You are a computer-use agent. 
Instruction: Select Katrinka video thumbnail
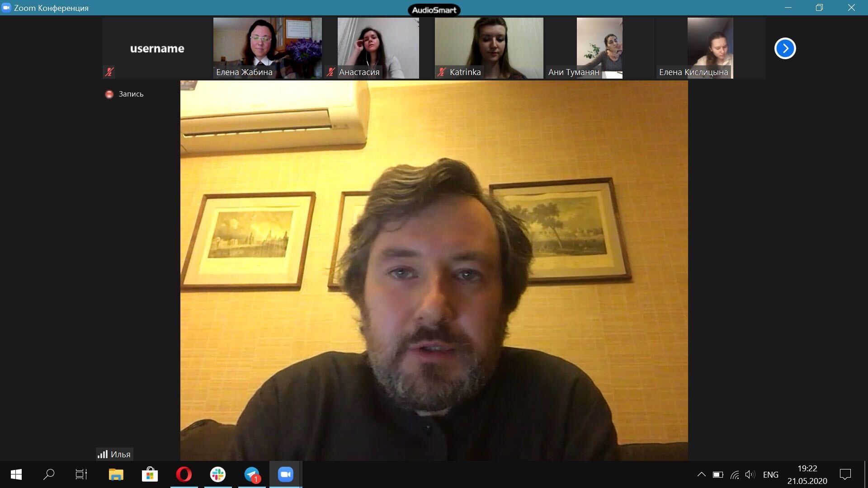coord(489,48)
